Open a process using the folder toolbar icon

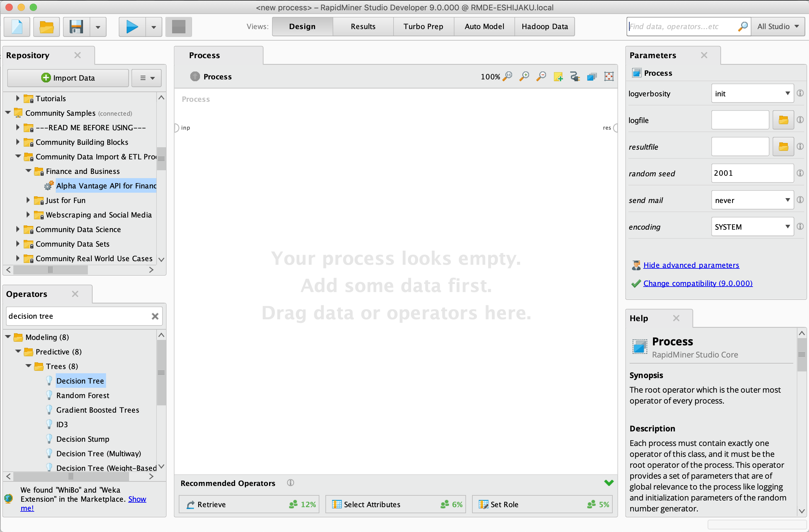(46, 27)
